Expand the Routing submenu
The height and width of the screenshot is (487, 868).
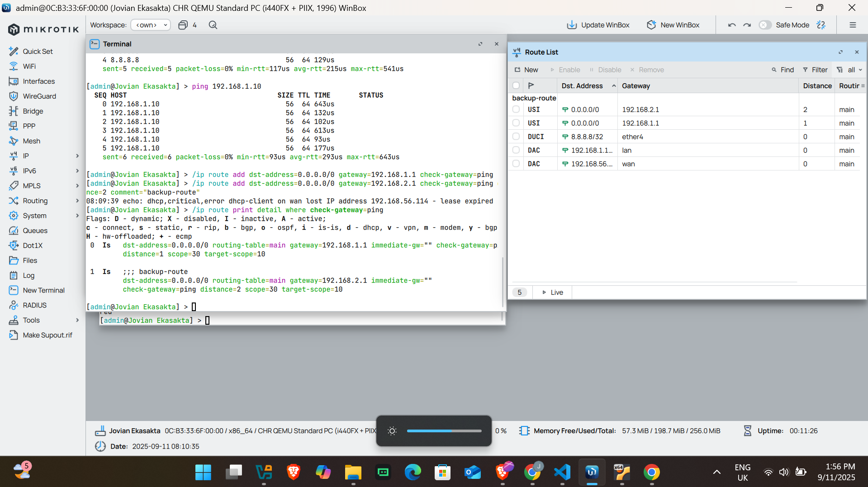[77, 200]
